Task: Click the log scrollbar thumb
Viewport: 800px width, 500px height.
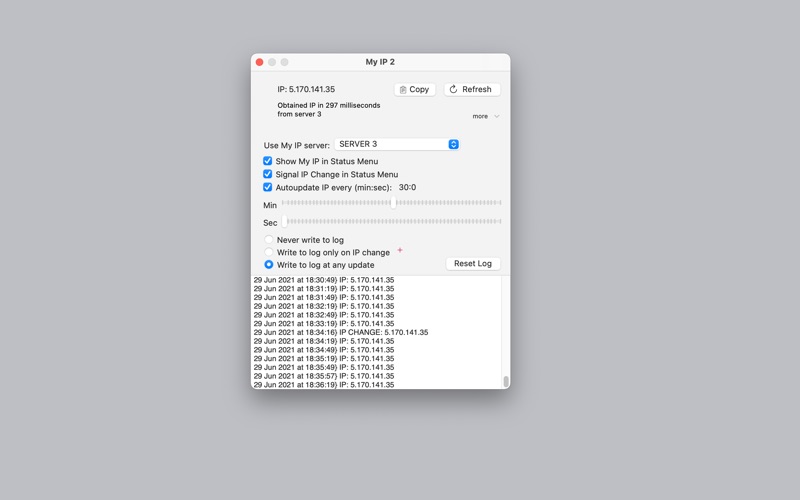Action: (x=506, y=381)
